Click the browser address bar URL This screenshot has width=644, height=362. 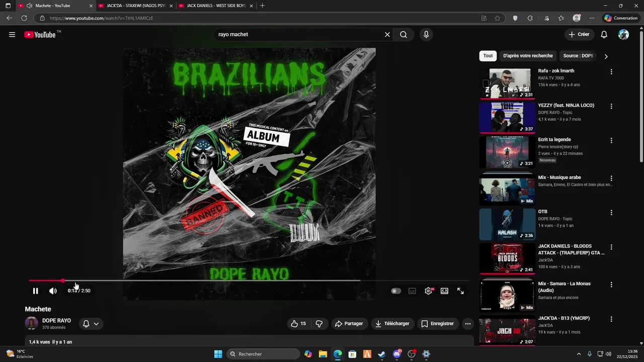tap(102, 18)
